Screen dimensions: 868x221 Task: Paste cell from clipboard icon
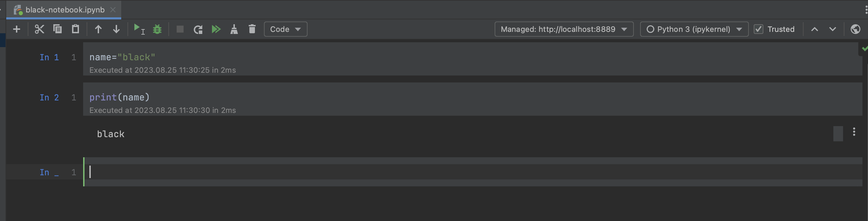pos(76,29)
